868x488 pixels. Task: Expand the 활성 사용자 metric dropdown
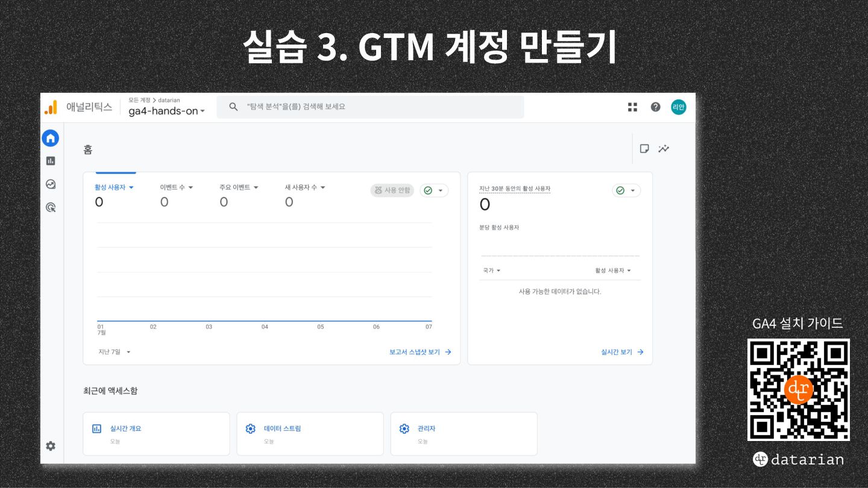114,187
